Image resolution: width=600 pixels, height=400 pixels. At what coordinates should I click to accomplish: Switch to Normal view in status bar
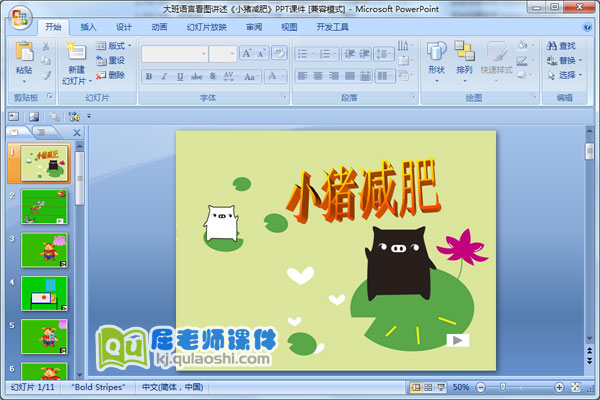pyautogui.click(x=416, y=388)
